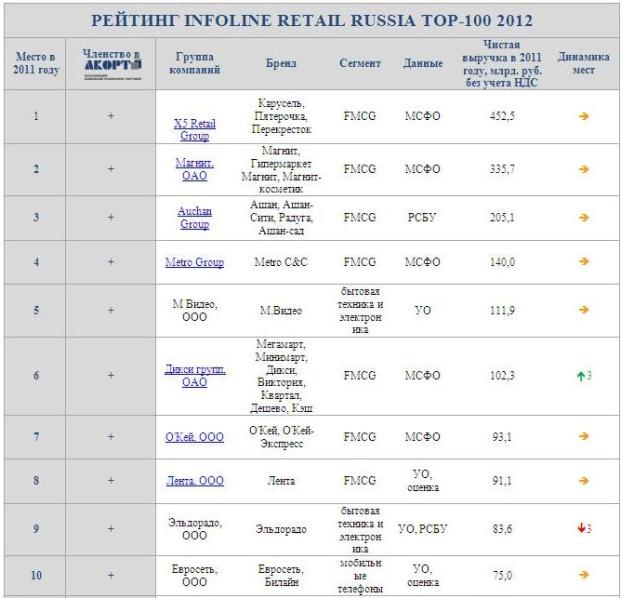Click the orange arrow in О'Кей row
This screenshot has height=598, width=621.
click(583, 436)
